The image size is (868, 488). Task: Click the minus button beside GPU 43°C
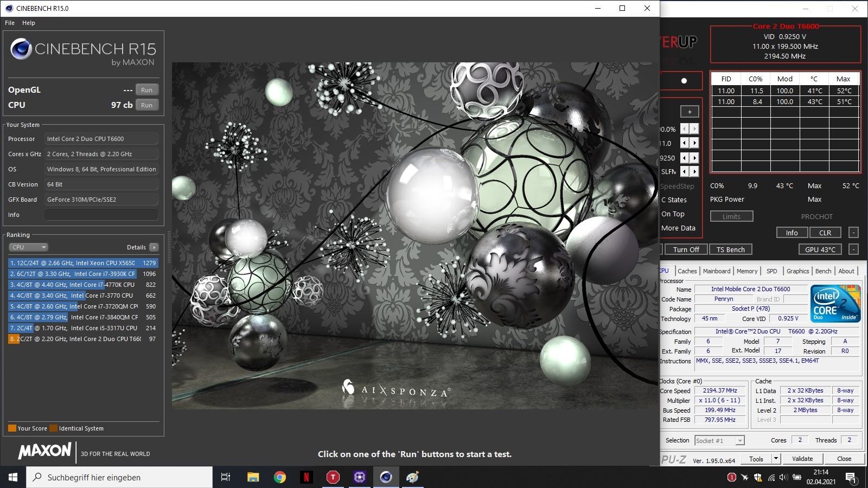pos(853,249)
